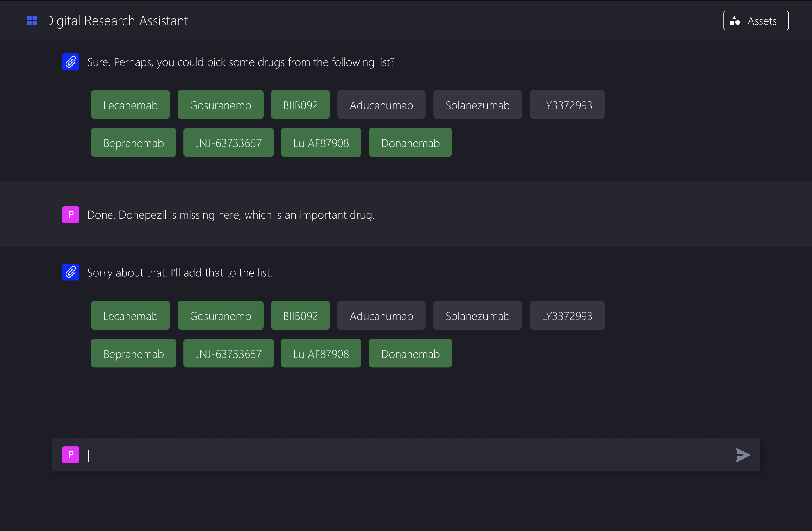
Task: Select Bepranemab in the second drug list
Action: [134, 353]
